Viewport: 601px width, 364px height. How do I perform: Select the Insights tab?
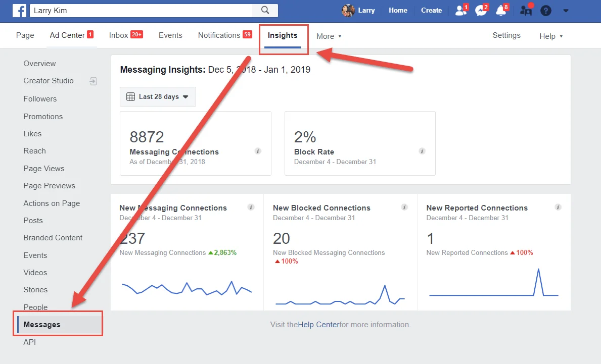point(283,35)
